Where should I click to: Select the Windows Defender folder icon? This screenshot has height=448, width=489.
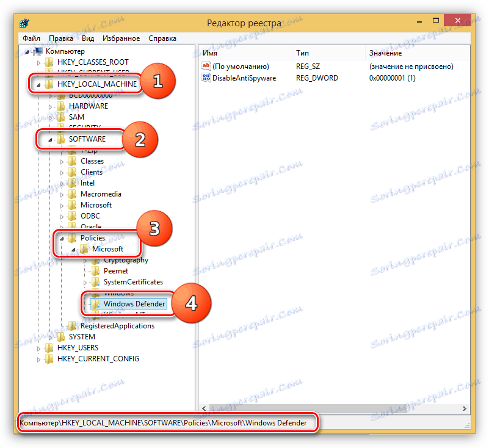pyautogui.click(x=96, y=303)
